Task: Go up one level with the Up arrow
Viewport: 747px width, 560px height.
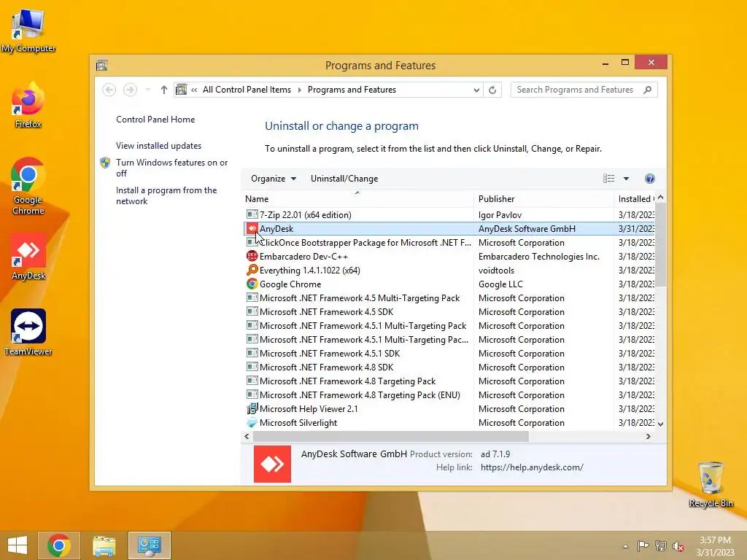Action: (x=164, y=90)
